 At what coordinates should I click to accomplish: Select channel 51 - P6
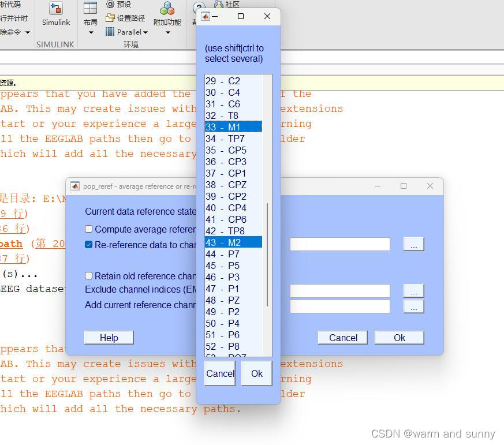click(x=234, y=335)
